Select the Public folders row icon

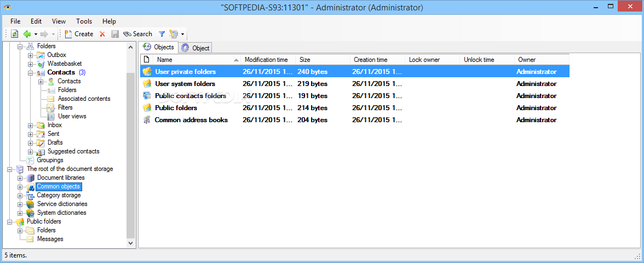coord(147,108)
